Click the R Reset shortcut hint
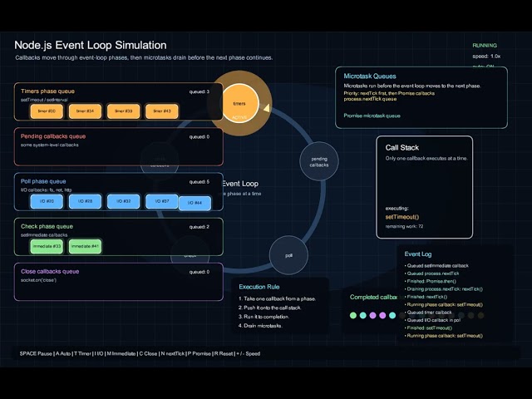The image size is (532, 399). click(224, 353)
